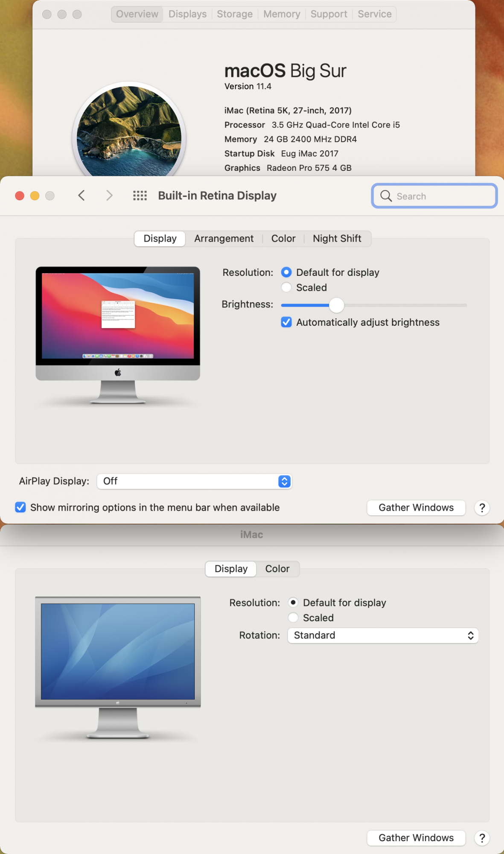Click the Version 11.4 text

(x=248, y=87)
